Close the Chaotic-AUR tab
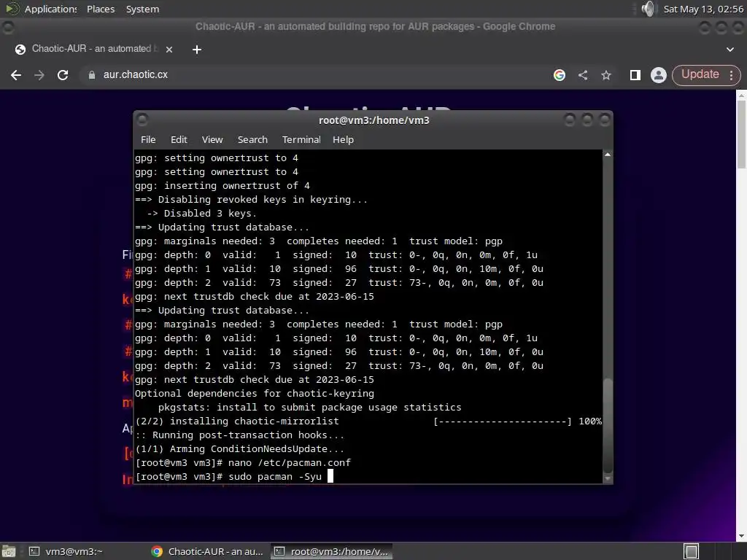Screen dimensions: 747x560 [169, 49]
